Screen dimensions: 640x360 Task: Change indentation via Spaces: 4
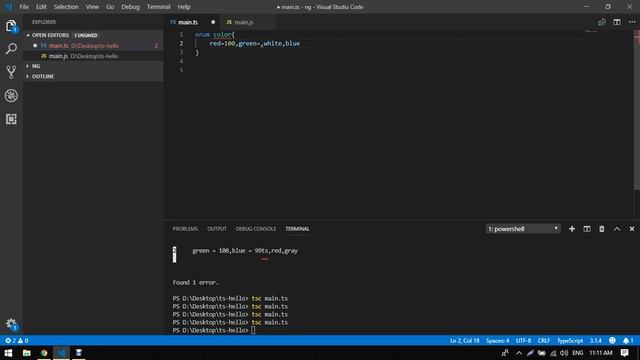coord(498,340)
